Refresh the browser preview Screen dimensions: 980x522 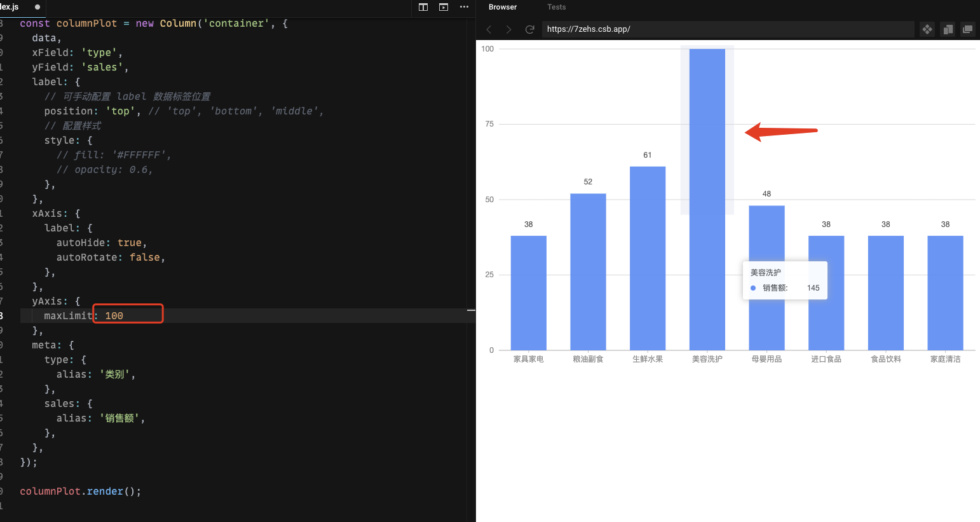(530, 29)
